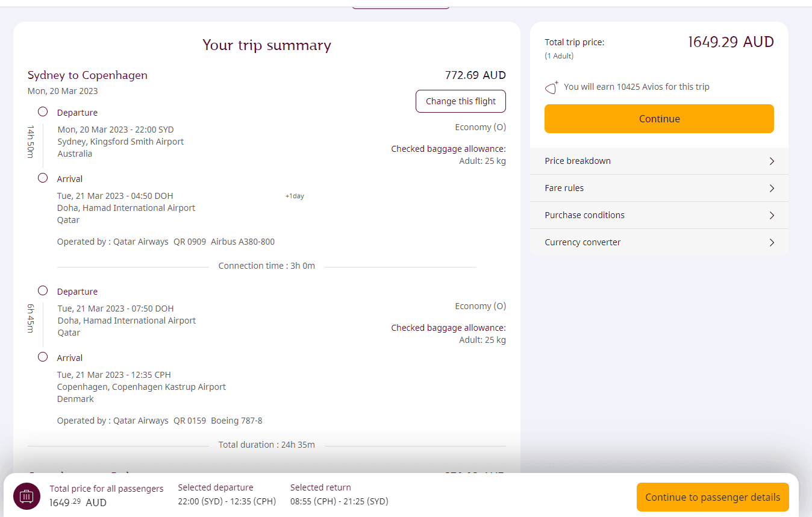The image size is (812, 517).
Task: Click the 772.69 AUD Sydney to Copenhagen fare
Action: 475,75
